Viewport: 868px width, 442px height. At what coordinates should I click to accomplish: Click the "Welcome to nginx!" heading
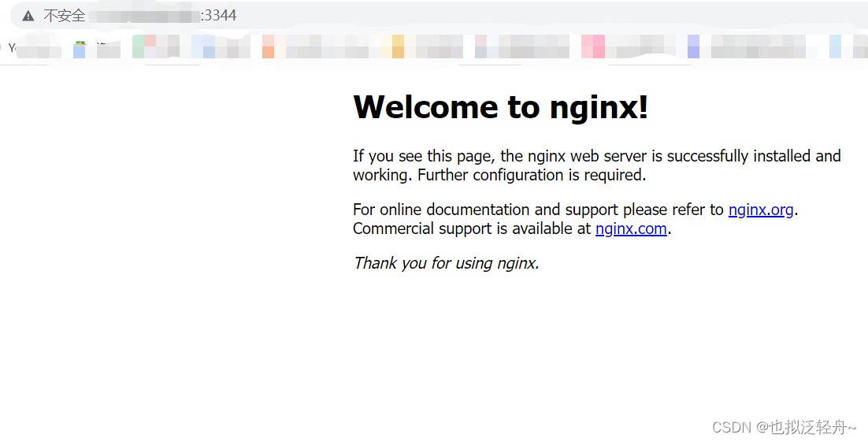pos(500,107)
